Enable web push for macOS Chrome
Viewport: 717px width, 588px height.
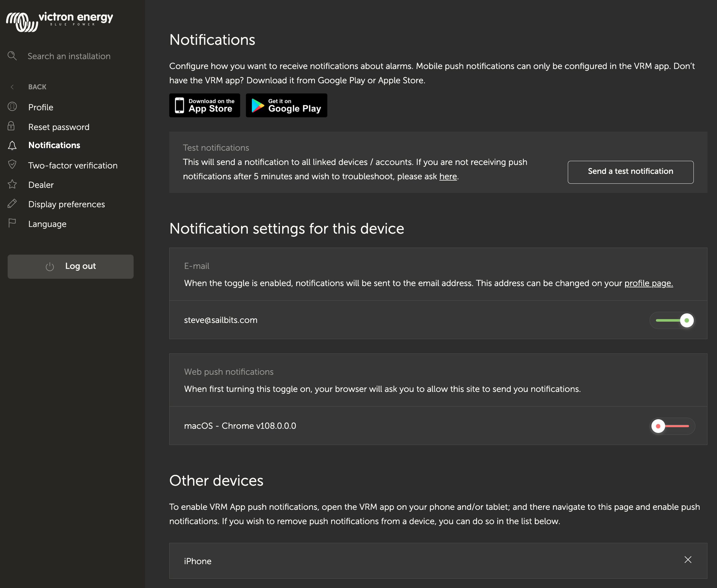click(672, 426)
